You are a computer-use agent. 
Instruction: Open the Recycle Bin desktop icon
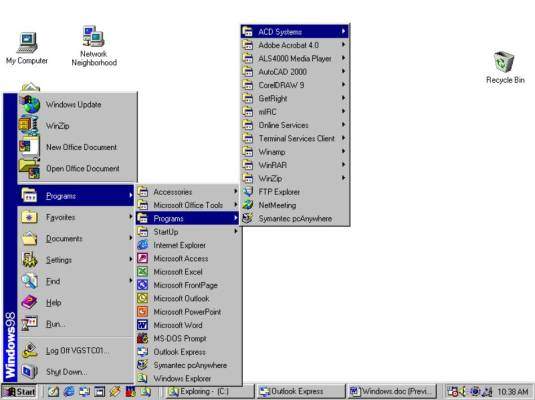point(505,67)
